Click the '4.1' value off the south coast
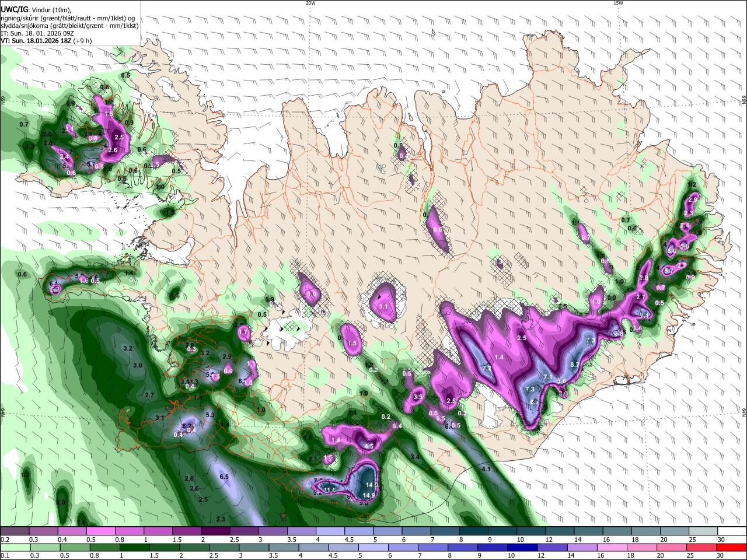Image resolution: width=747 pixels, height=560 pixels. (x=486, y=469)
